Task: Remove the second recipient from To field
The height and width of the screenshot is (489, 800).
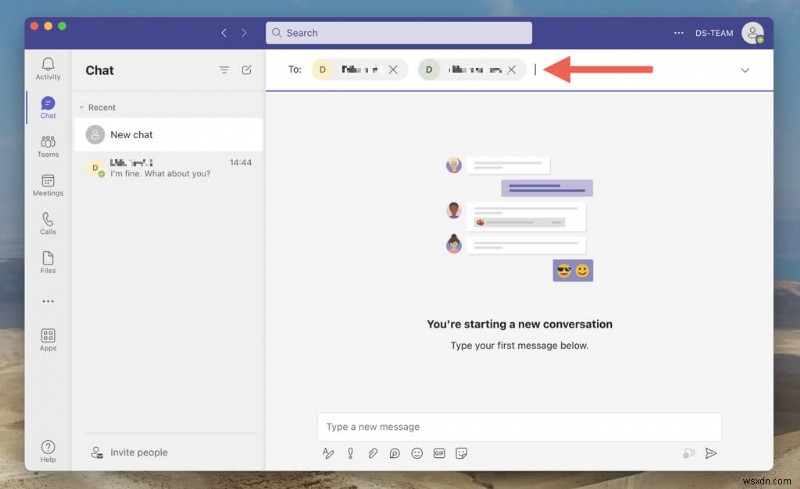Action: [511, 69]
